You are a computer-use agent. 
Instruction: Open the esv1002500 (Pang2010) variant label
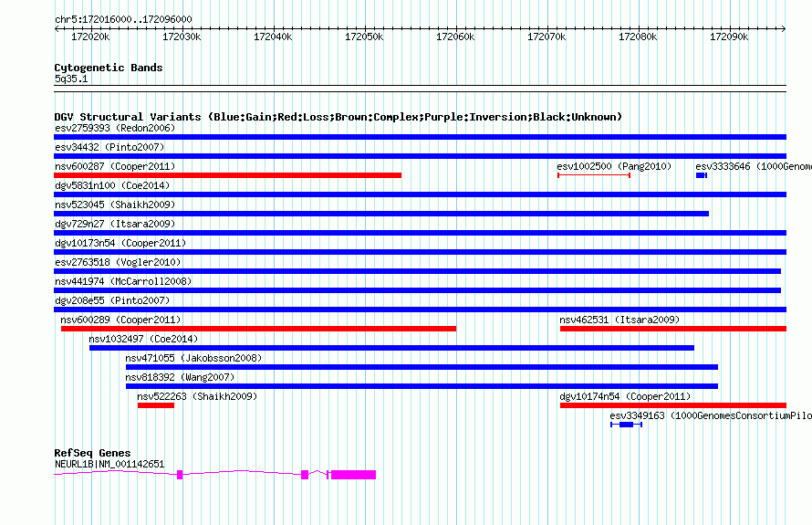(x=614, y=166)
